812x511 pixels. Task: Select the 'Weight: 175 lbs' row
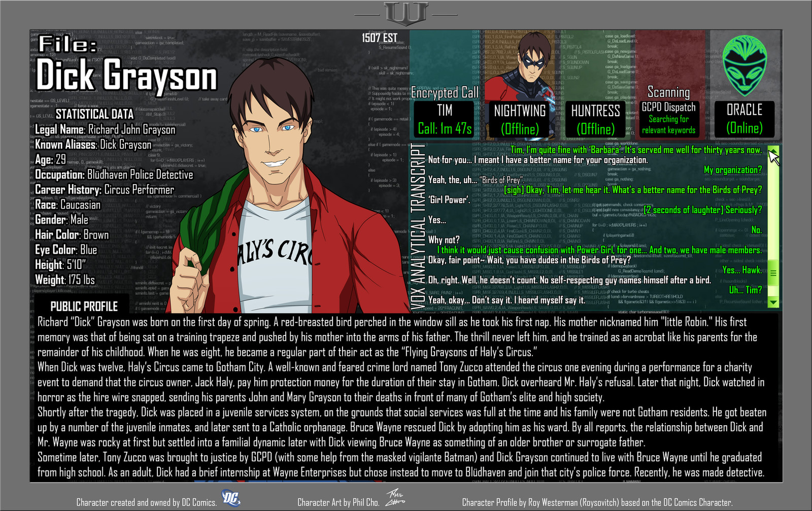65,280
